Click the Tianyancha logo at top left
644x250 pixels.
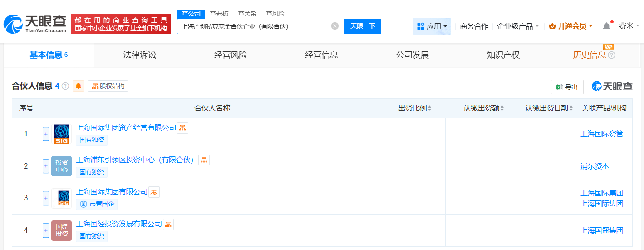35,24
